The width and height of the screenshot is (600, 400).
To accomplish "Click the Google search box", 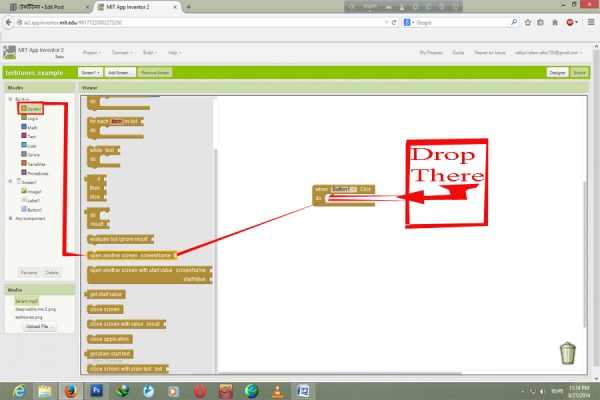I will (461, 23).
